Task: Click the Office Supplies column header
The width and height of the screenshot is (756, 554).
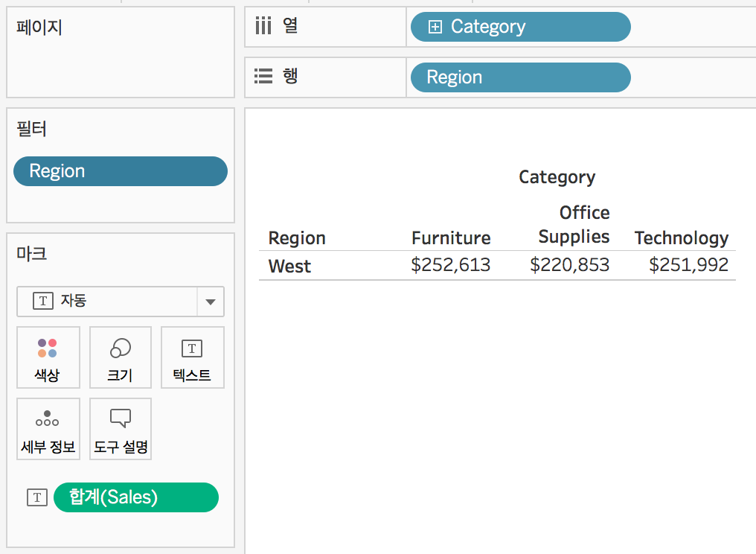Action: (x=574, y=224)
